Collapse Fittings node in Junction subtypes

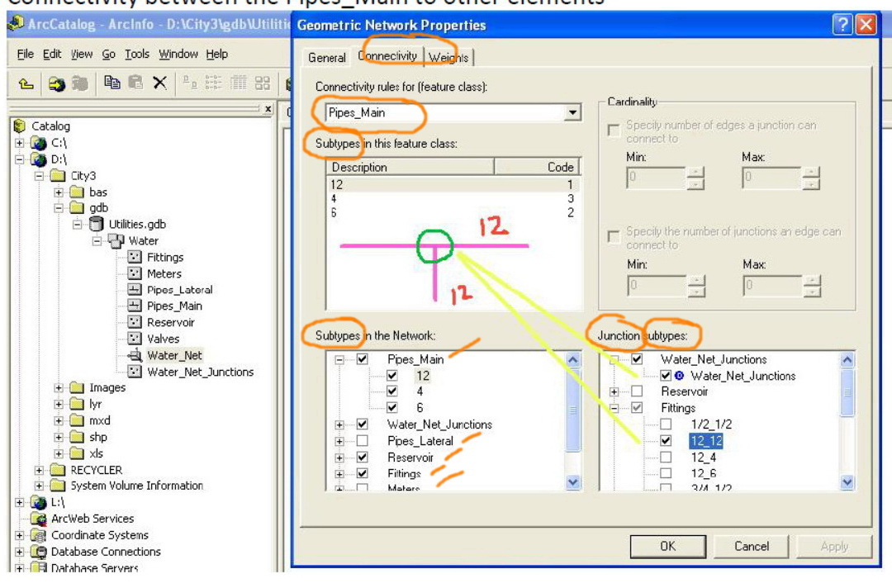point(614,408)
